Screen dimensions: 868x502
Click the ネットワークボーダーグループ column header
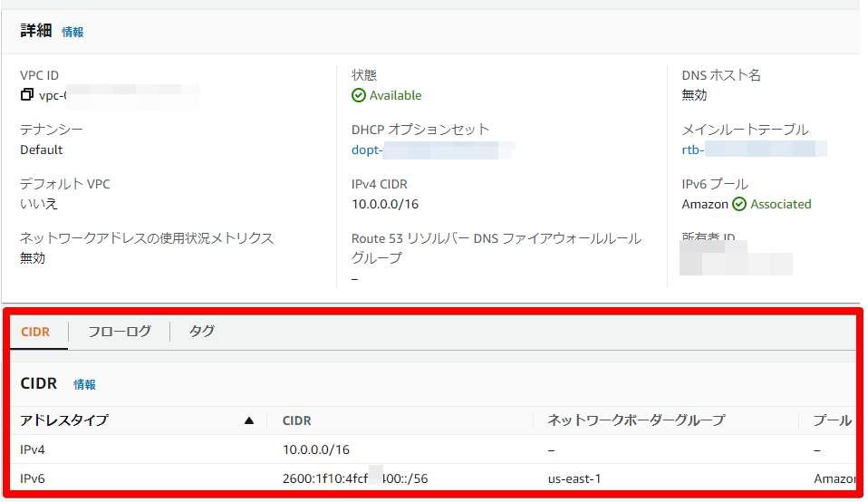636,420
